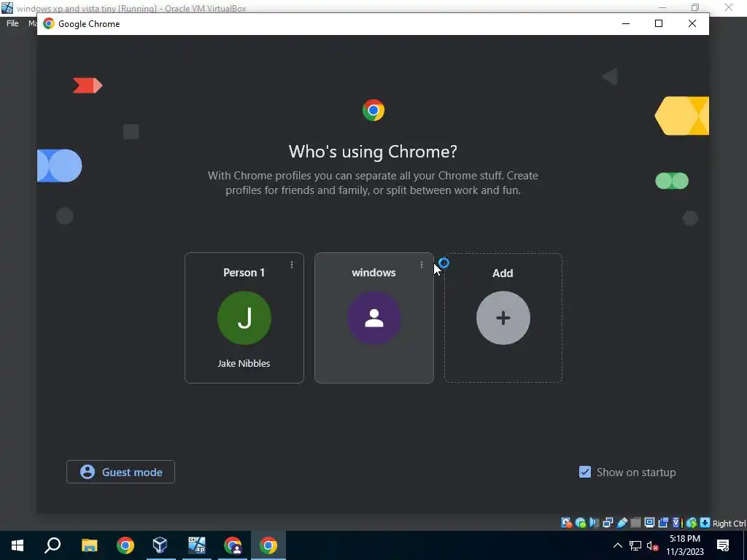This screenshot has height=560, width=747.
Task: Open File Explorer from taskbar
Action: tap(89, 545)
